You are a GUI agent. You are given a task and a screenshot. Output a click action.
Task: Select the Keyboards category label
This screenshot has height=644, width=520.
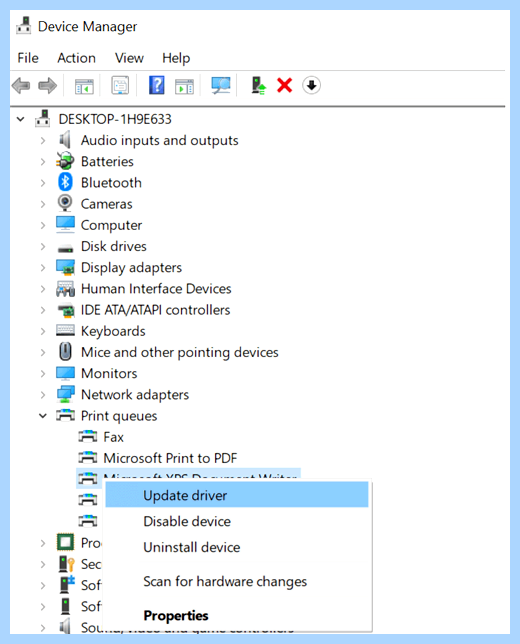click(x=113, y=331)
